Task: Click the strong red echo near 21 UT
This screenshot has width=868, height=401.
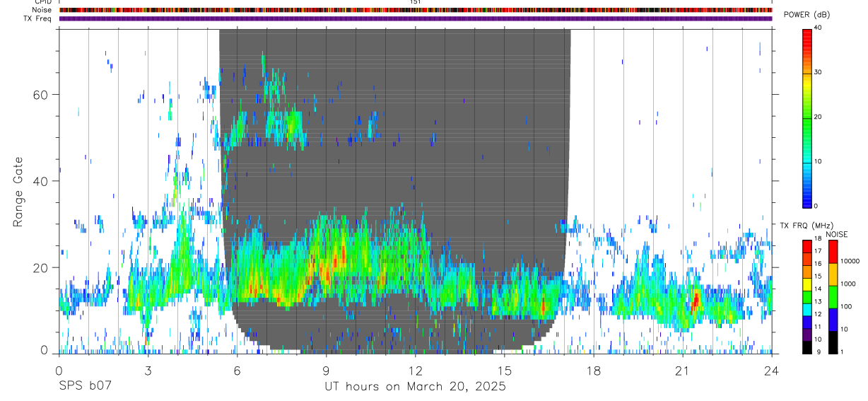Action: point(695,300)
